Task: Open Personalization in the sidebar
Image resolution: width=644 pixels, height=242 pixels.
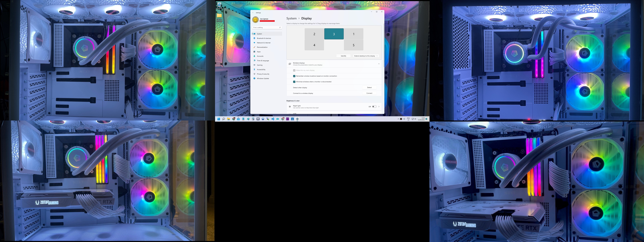Action: (262, 47)
